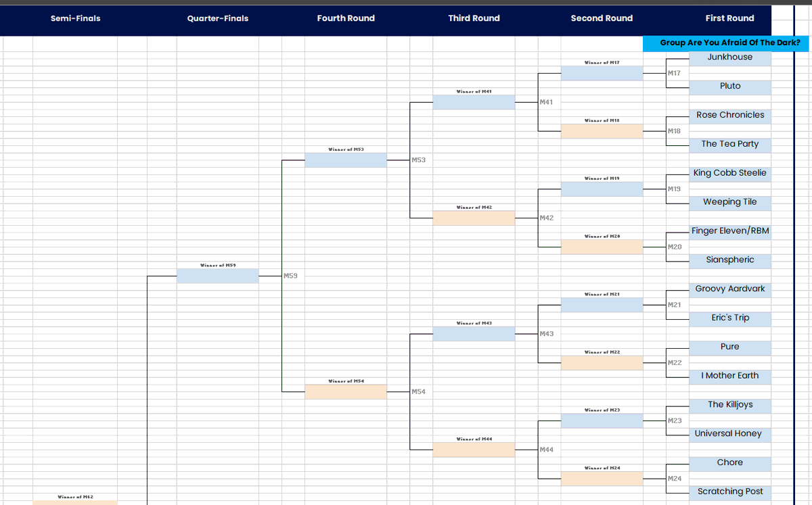Select the Winner of M62 result cell
Viewport: 812px width, 505px height.
(x=75, y=502)
